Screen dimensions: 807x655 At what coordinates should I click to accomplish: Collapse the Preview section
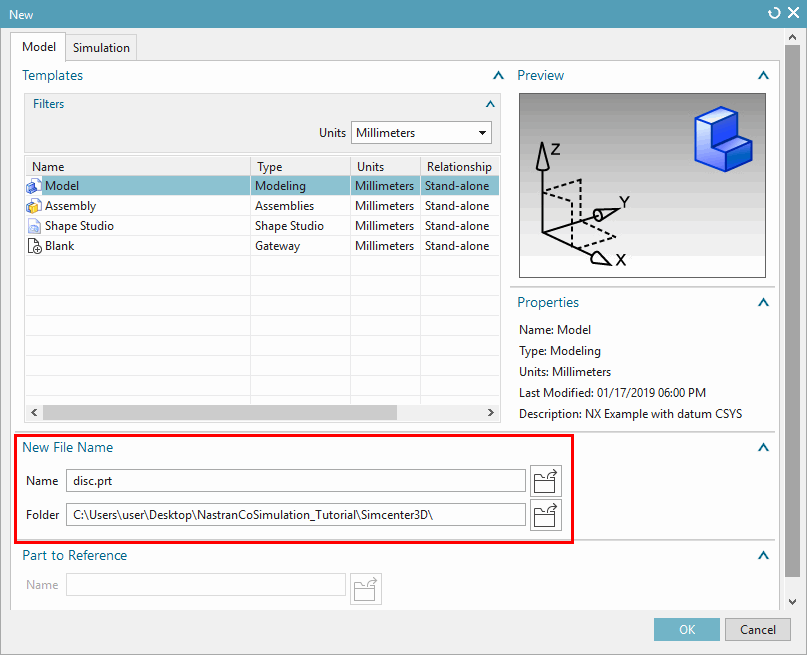[763, 75]
